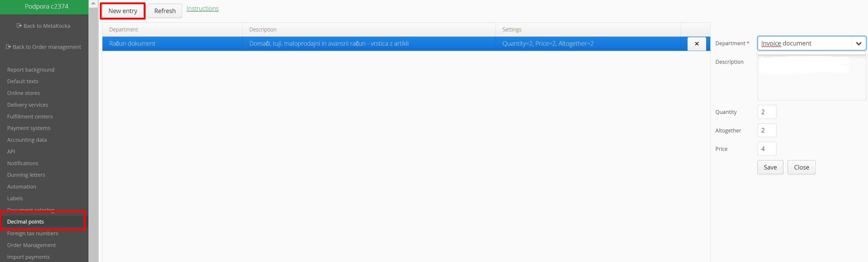Open the Automation section

click(22, 187)
